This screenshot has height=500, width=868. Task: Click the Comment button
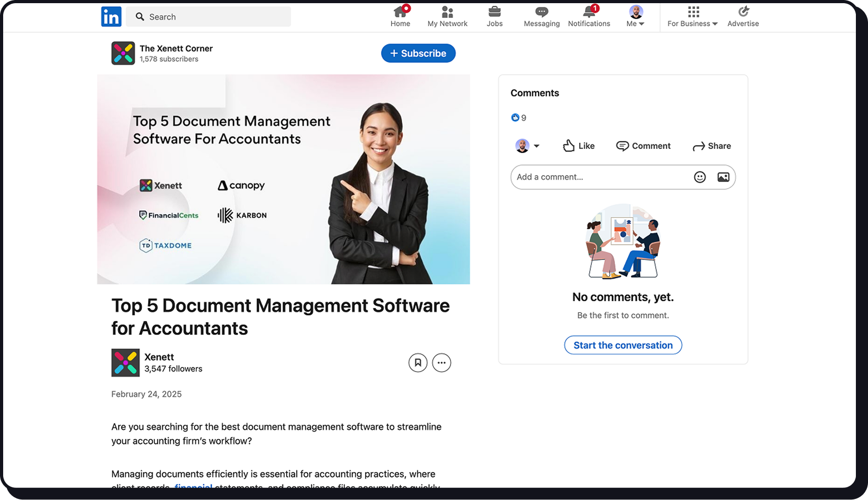643,146
